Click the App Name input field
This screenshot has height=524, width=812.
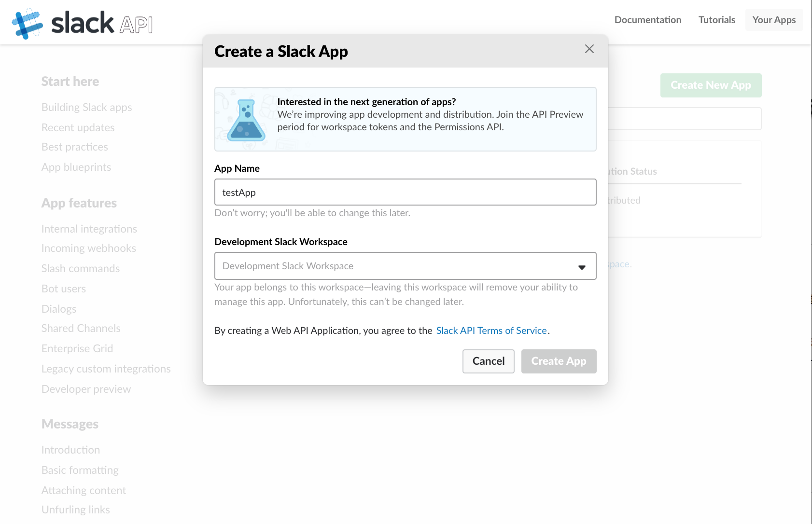pyautogui.click(x=405, y=192)
